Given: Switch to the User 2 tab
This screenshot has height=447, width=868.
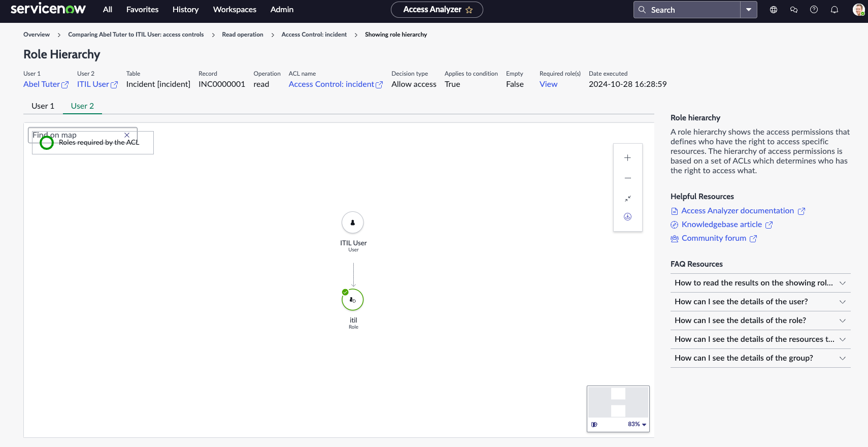Looking at the screenshot, I should click(82, 106).
